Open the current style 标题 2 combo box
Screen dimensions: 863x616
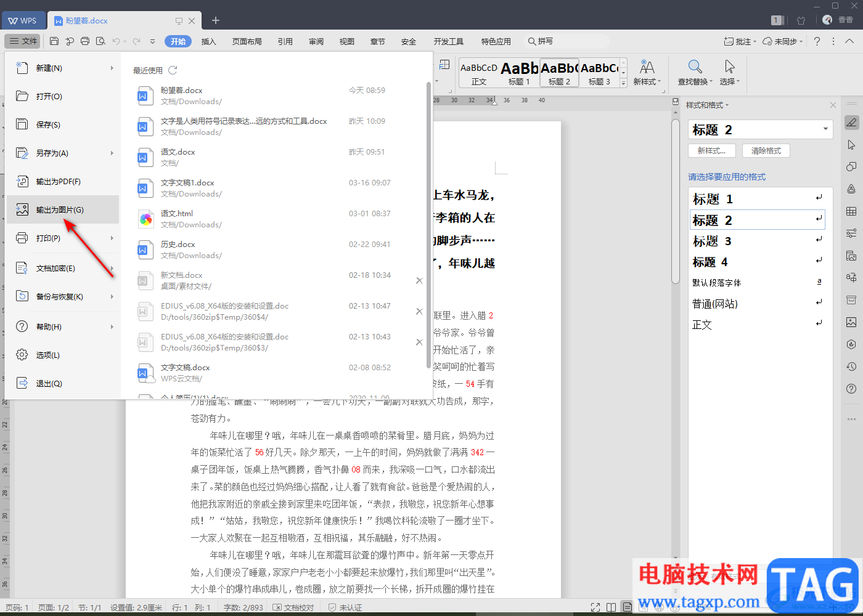pos(761,129)
